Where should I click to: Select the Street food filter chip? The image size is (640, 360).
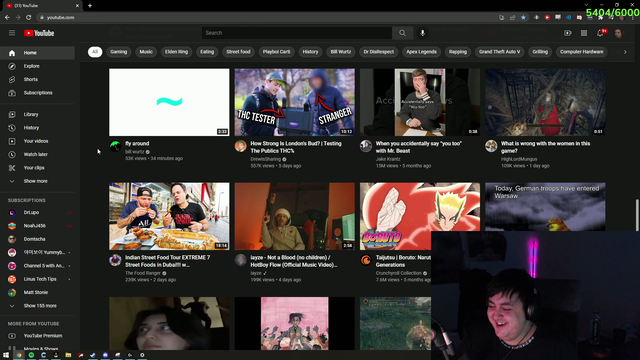pos(238,52)
